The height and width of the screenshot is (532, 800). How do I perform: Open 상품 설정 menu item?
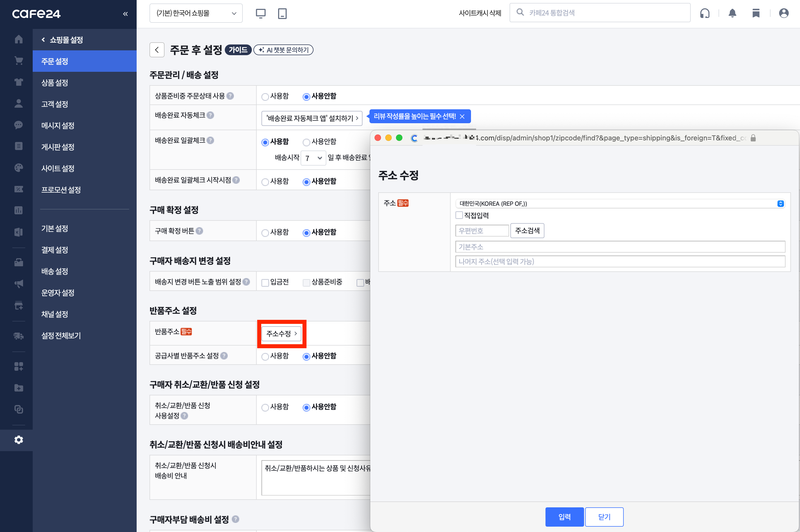pyautogui.click(x=55, y=83)
